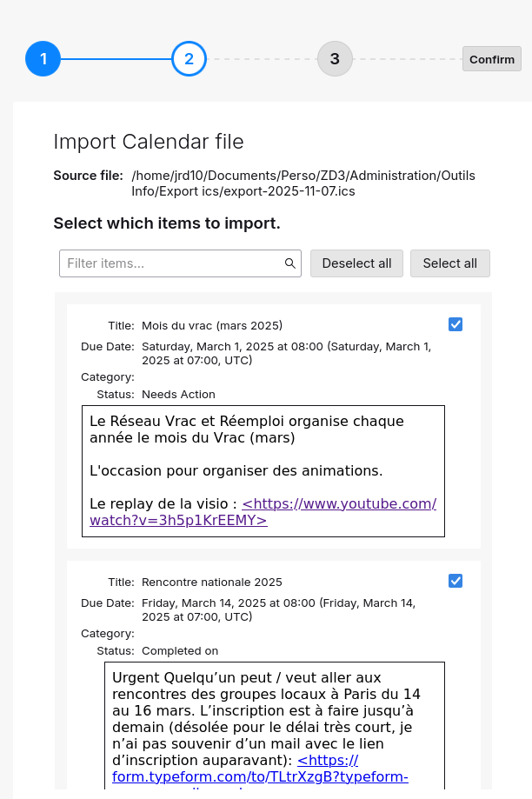Uncheck the Mois du vrac item checkbox
Viewport: 532px width, 799px height.
coord(456,324)
